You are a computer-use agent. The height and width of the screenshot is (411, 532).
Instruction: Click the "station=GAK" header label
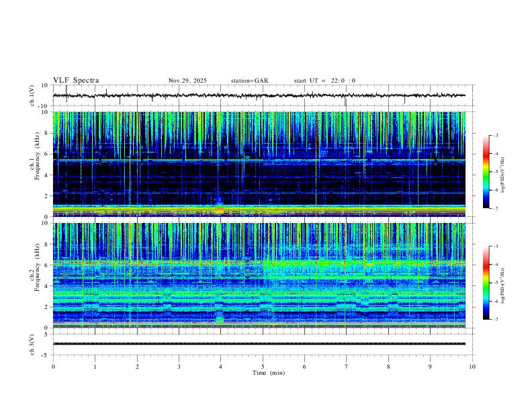[x=249, y=81]
